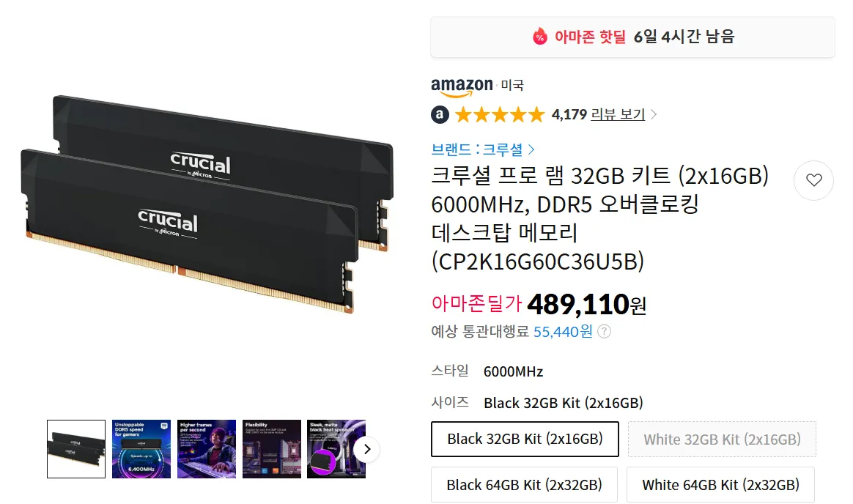
Task: Open the 4,179 리뷰 보기 reviews link
Action: 599,115
